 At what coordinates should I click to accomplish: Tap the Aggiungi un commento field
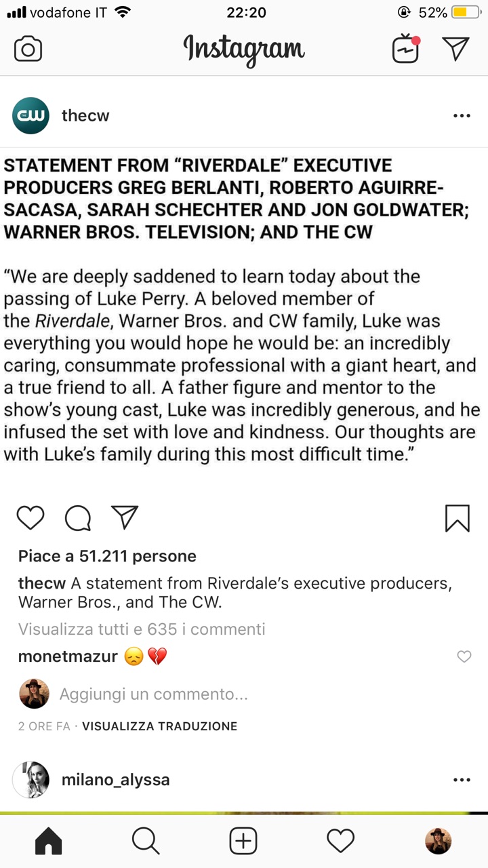[x=154, y=694]
